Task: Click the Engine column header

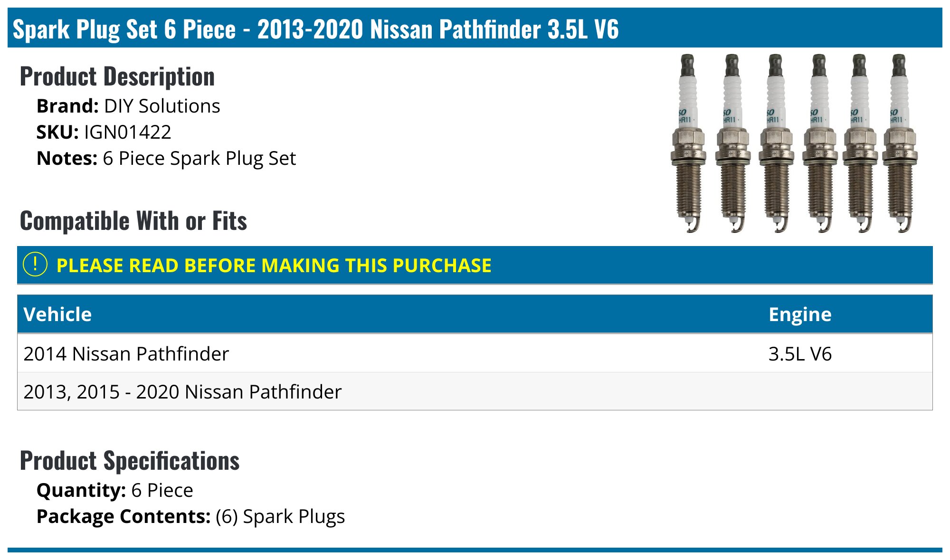Action: click(800, 314)
